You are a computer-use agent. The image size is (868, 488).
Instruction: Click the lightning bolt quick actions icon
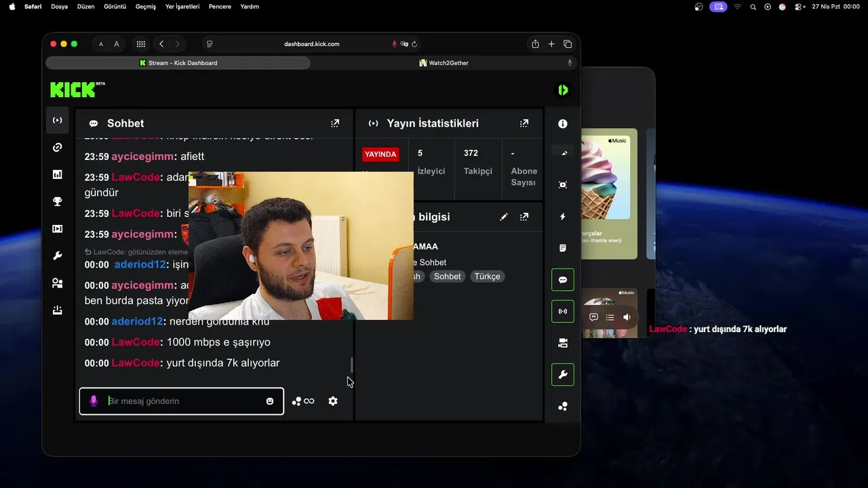click(563, 217)
